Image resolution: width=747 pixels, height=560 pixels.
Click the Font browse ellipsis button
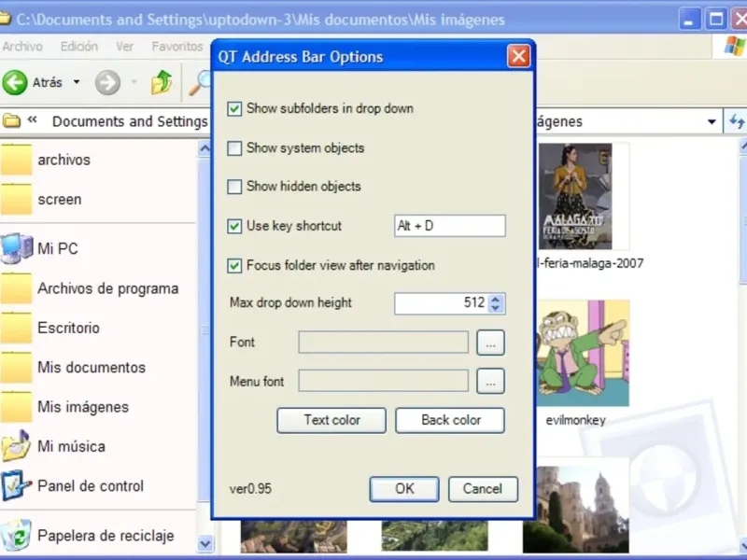click(491, 343)
